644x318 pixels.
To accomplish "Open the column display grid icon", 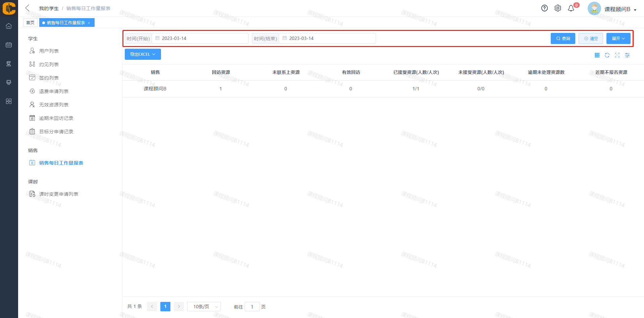I will [597, 55].
